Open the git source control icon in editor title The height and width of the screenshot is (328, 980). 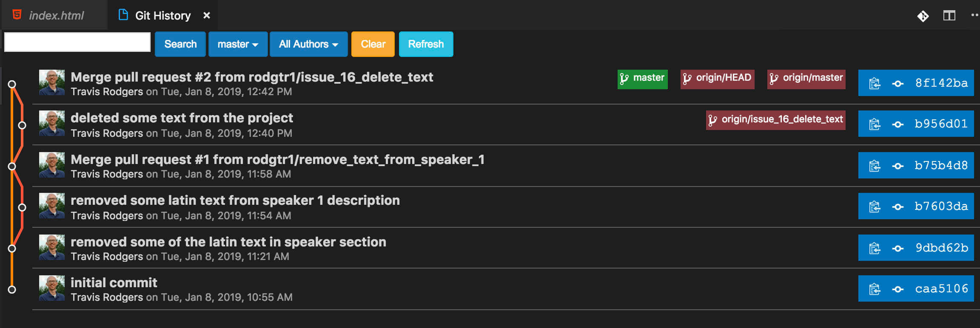pos(923,16)
